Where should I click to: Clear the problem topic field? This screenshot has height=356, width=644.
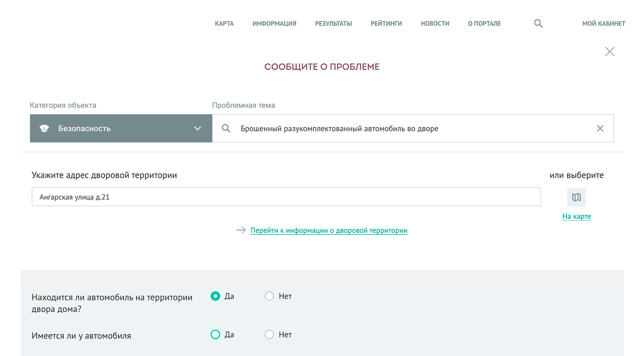(x=600, y=128)
